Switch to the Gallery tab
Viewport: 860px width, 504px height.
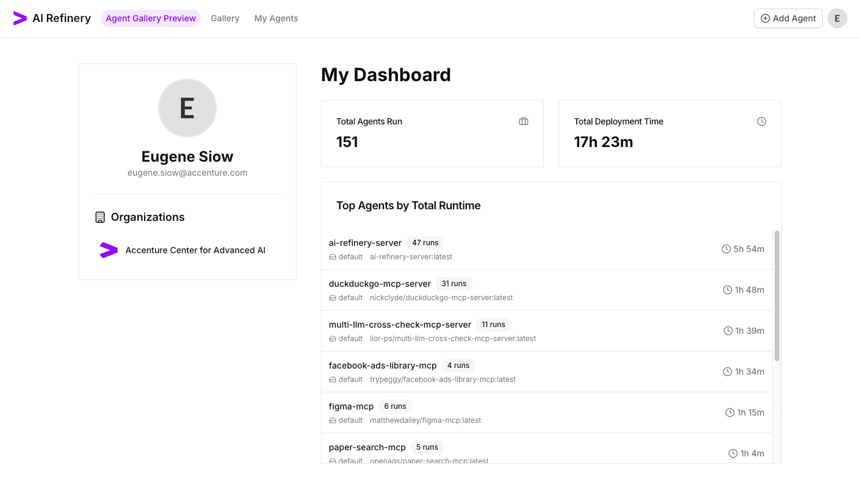click(x=225, y=18)
